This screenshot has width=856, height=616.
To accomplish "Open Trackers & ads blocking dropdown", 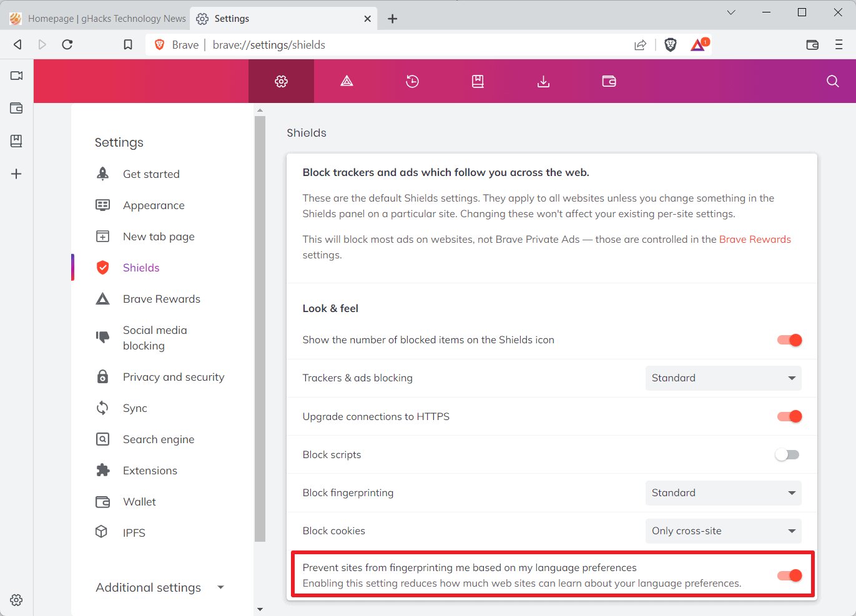I will (723, 378).
